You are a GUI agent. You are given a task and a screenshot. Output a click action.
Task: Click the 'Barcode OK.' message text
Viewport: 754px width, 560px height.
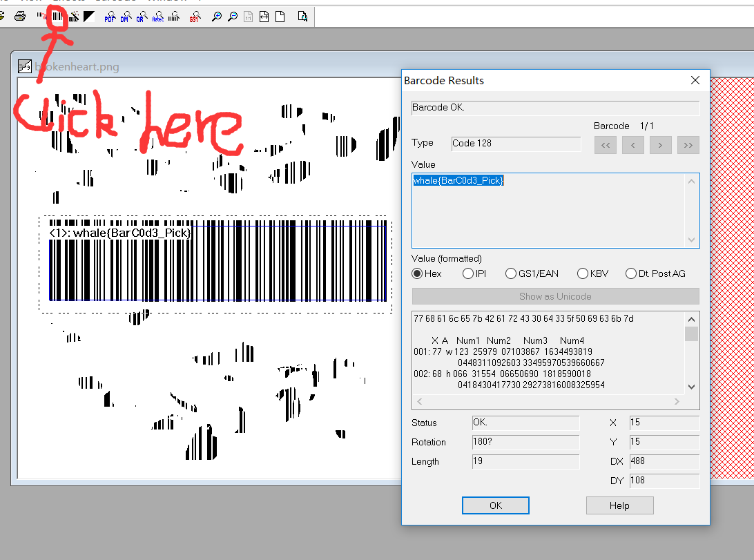438,107
